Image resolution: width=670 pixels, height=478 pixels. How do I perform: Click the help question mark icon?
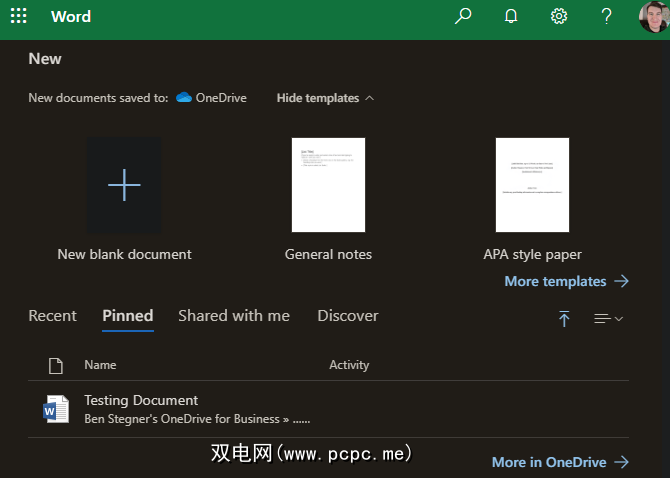(x=606, y=17)
